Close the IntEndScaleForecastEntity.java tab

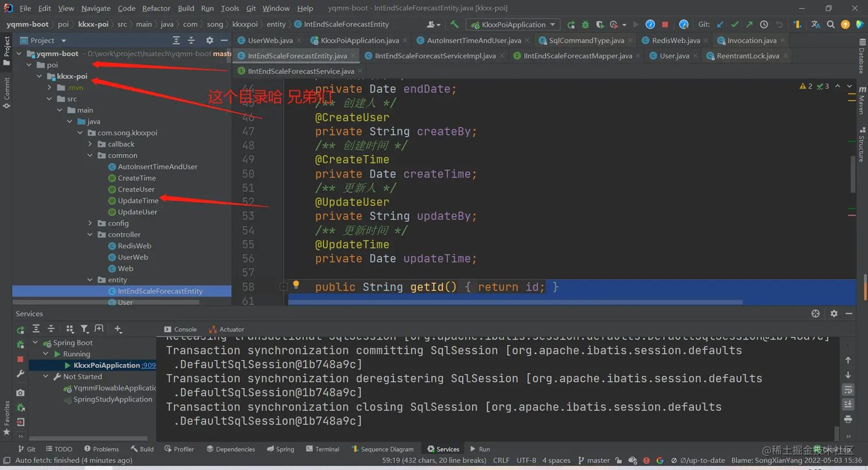click(x=353, y=56)
